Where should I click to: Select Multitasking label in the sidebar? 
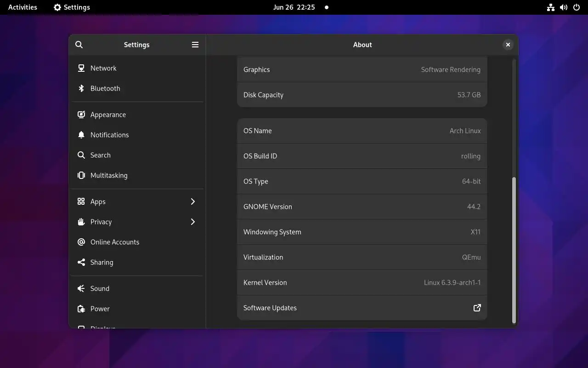click(109, 175)
